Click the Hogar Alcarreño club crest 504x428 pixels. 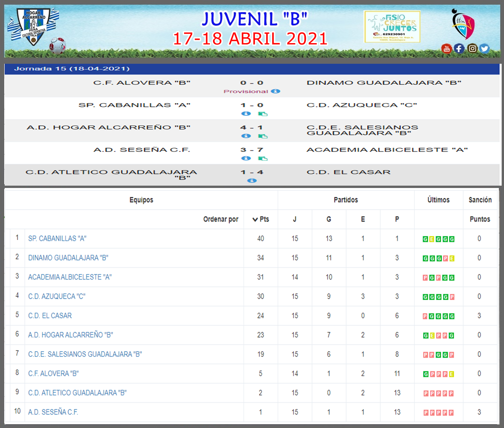click(x=33, y=27)
